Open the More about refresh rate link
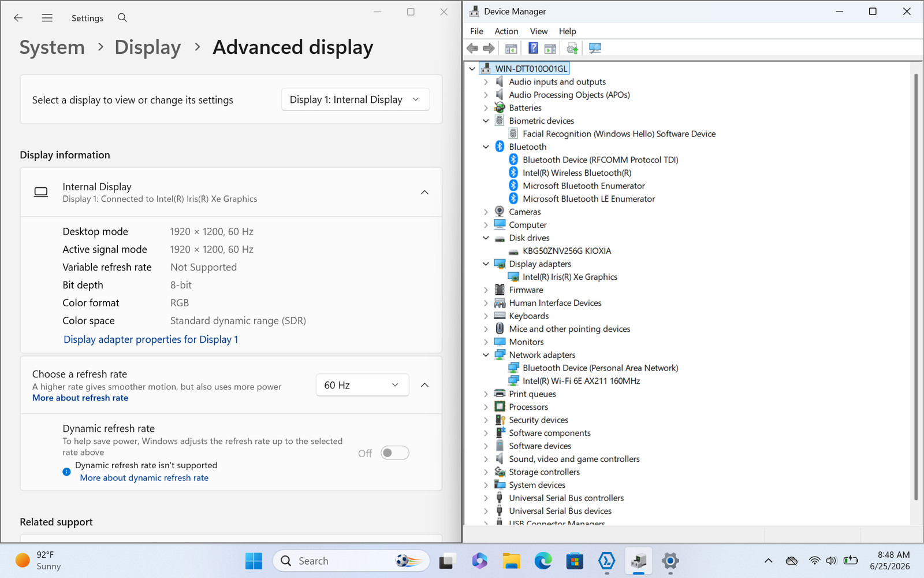The width and height of the screenshot is (924, 578). pyautogui.click(x=80, y=398)
